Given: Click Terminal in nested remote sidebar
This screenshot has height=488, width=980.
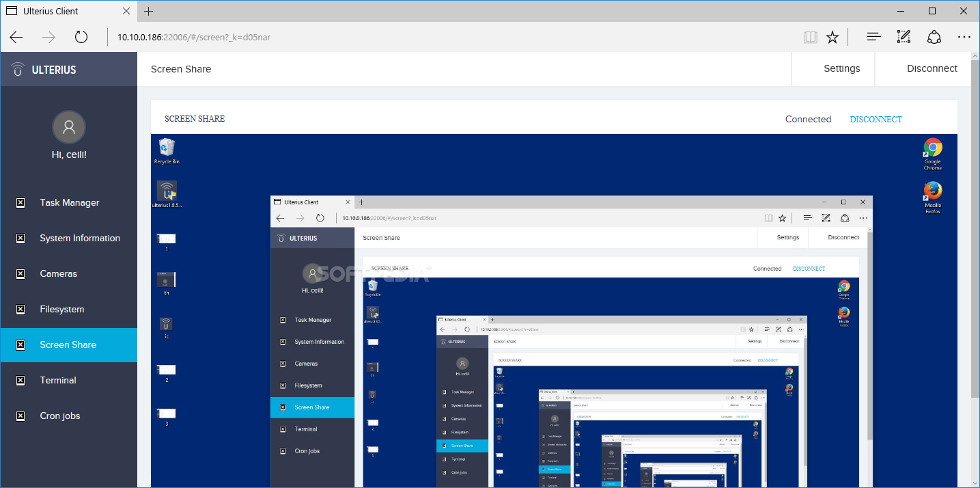Looking at the screenshot, I should click(x=305, y=429).
